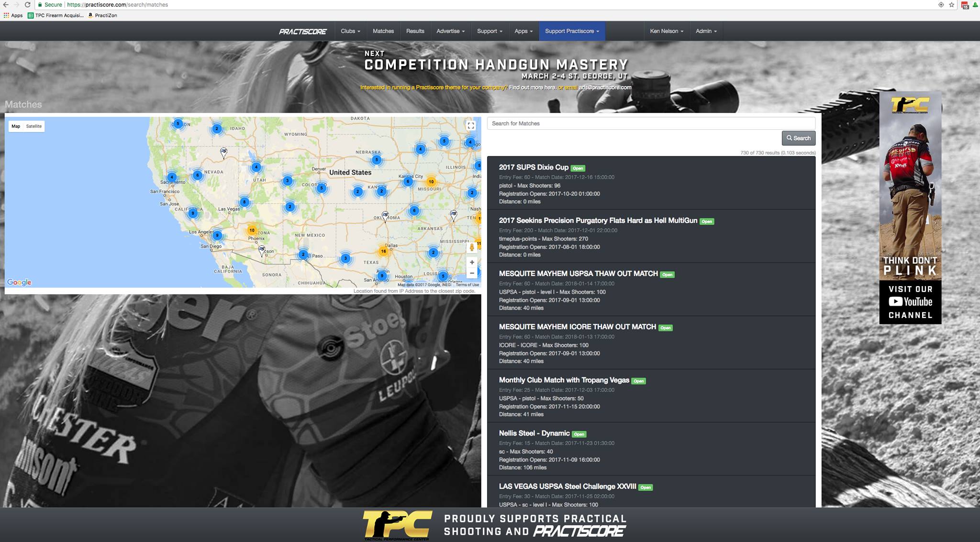Click the Search for Matches input field
Viewport: 980px width, 542px height.
[651, 123]
